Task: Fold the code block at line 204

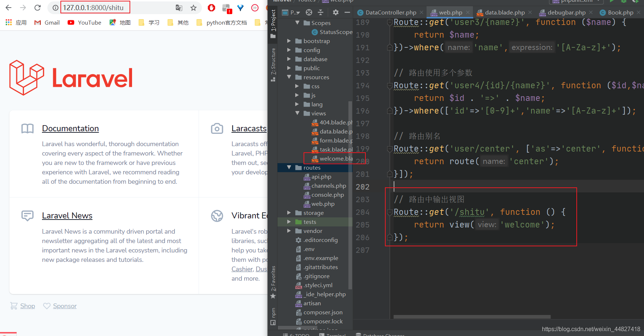Action: pyautogui.click(x=390, y=212)
